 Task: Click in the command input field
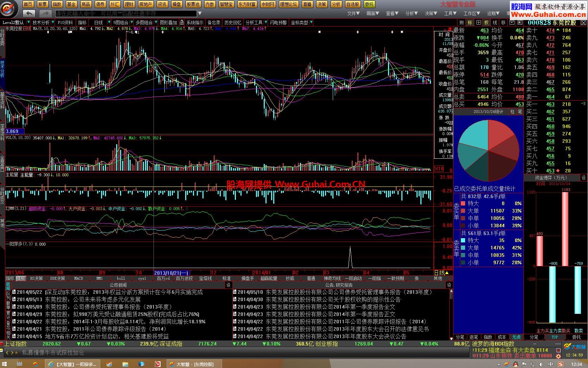coord(126,13)
